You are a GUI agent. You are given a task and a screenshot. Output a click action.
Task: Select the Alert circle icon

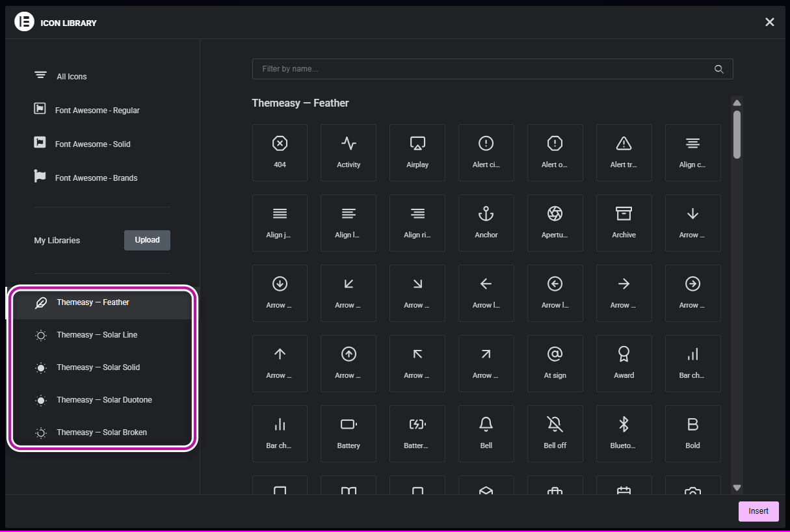(486, 153)
